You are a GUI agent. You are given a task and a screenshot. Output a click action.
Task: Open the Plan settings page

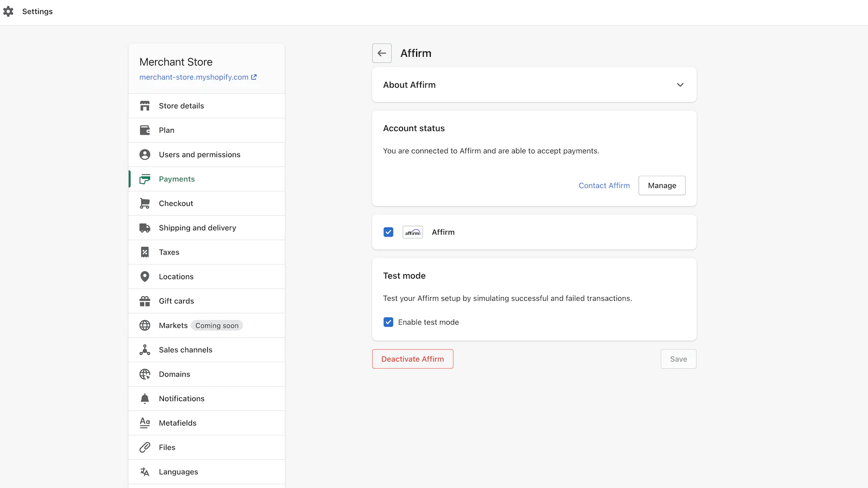tap(207, 130)
